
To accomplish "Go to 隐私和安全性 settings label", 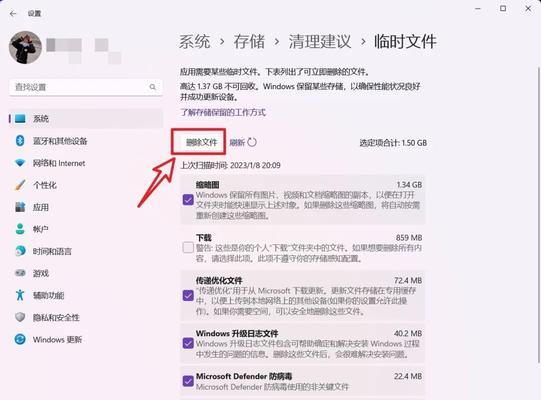I will (56, 318).
